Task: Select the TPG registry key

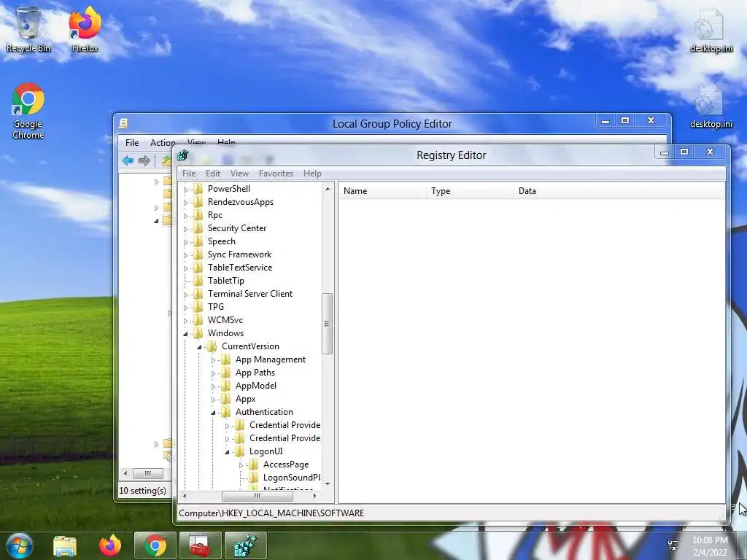Action: (x=216, y=307)
